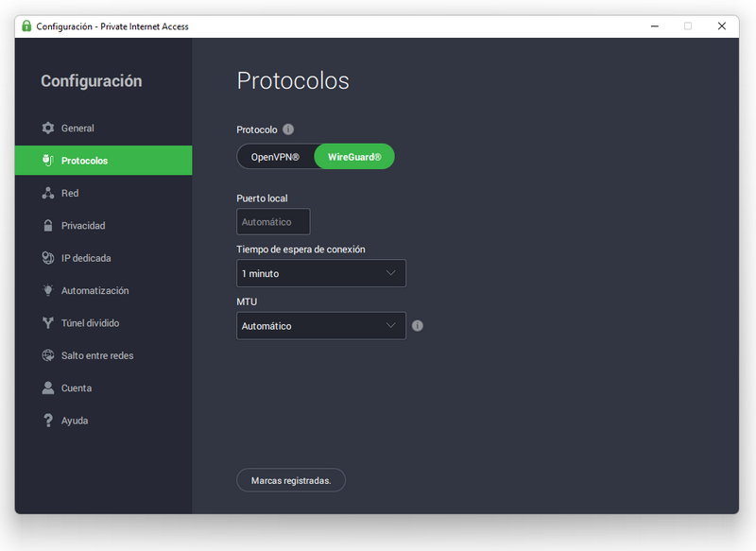Screen dimensions: 756x551
Task: Select the OpenVPN protocol option
Action: [x=275, y=157]
